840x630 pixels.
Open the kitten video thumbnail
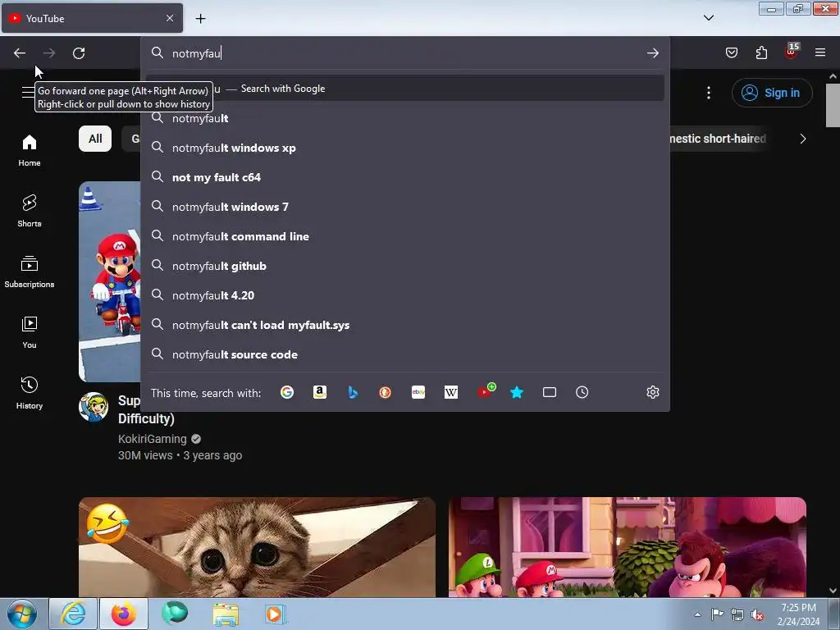click(257, 547)
